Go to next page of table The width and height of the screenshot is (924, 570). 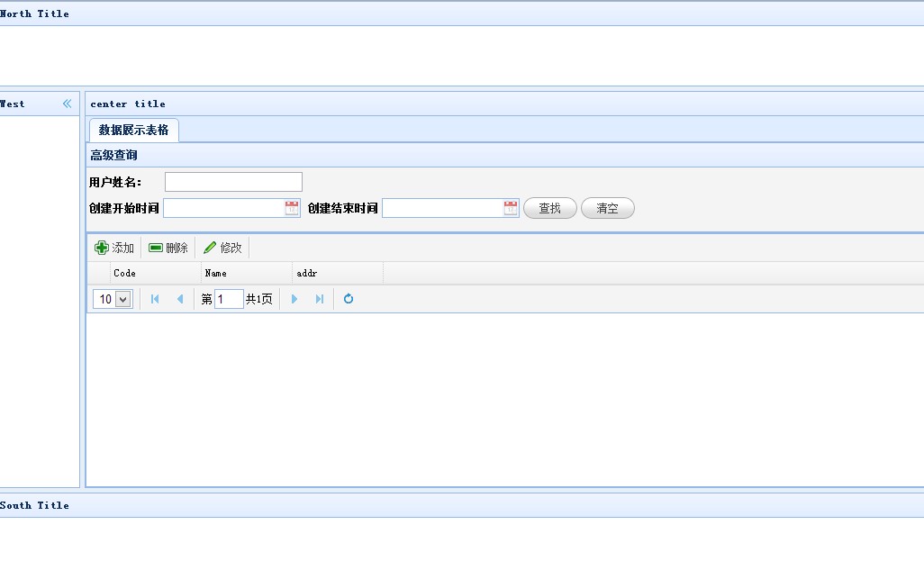tap(294, 299)
